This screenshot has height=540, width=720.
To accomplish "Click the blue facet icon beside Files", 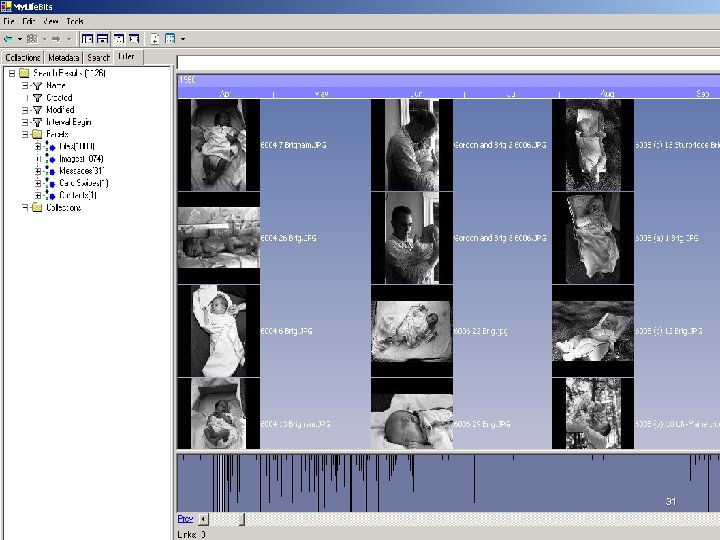I will pyautogui.click(x=51, y=146).
